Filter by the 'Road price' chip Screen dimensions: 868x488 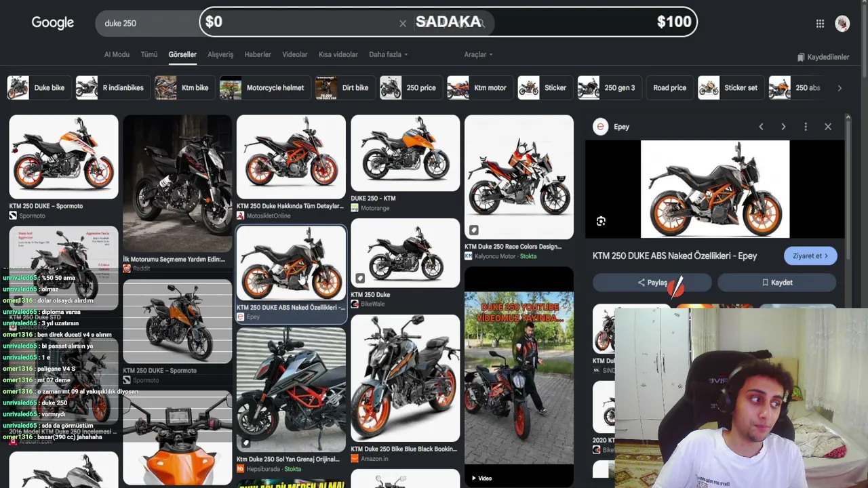coord(669,88)
